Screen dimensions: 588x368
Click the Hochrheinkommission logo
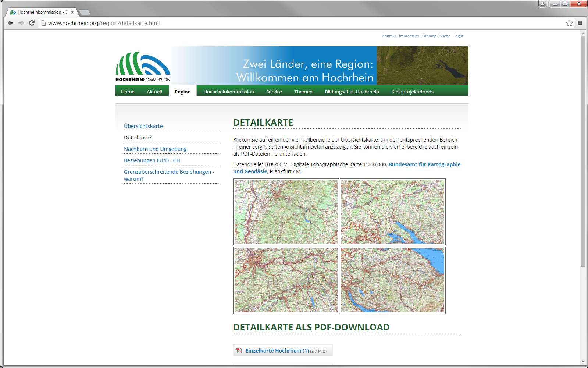143,67
